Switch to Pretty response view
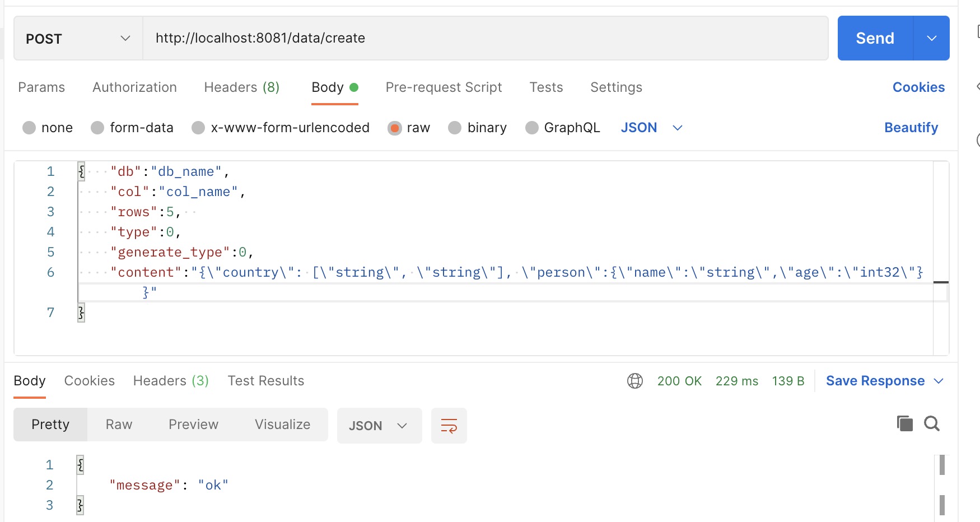The height and width of the screenshot is (522, 980). pyautogui.click(x=50, y=425)
